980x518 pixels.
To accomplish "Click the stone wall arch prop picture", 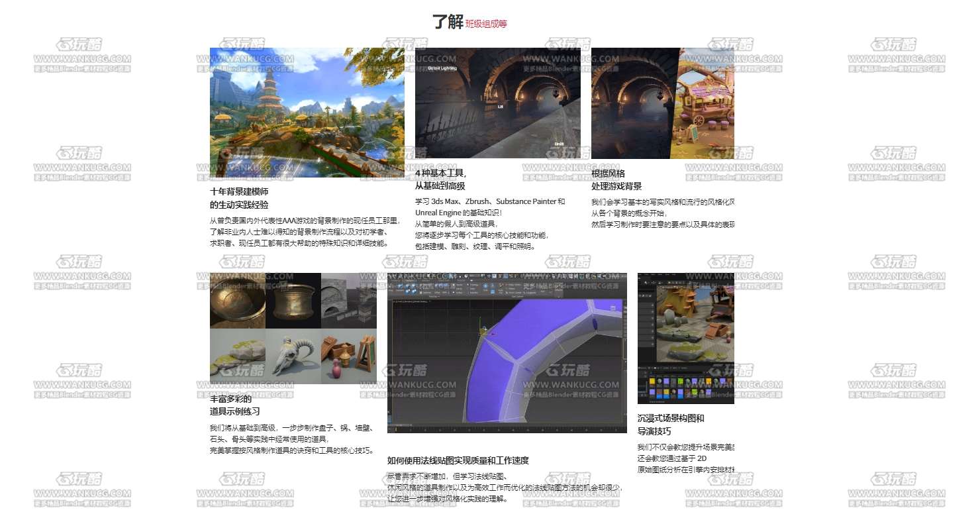I will point(349,301).
